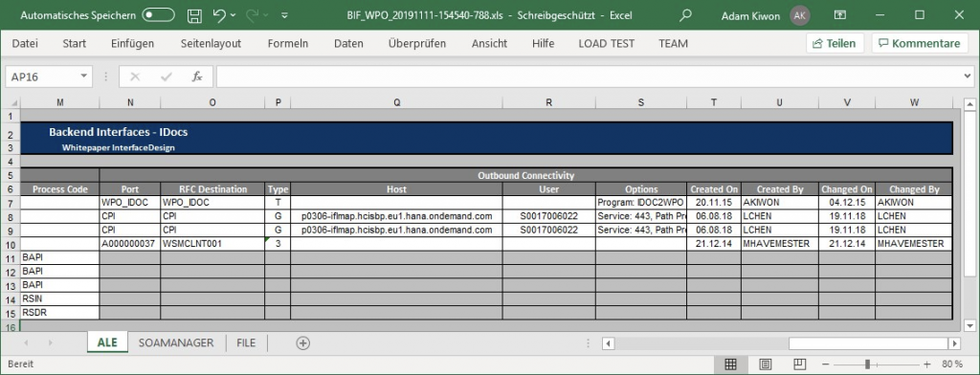The height and width of the screenshot is (375, 980).
Task: Switch to Normal view icon
Action: pos(730,364)
